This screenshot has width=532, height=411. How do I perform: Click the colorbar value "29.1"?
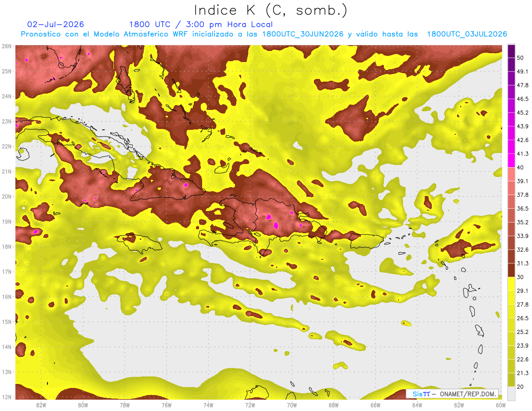523,291
